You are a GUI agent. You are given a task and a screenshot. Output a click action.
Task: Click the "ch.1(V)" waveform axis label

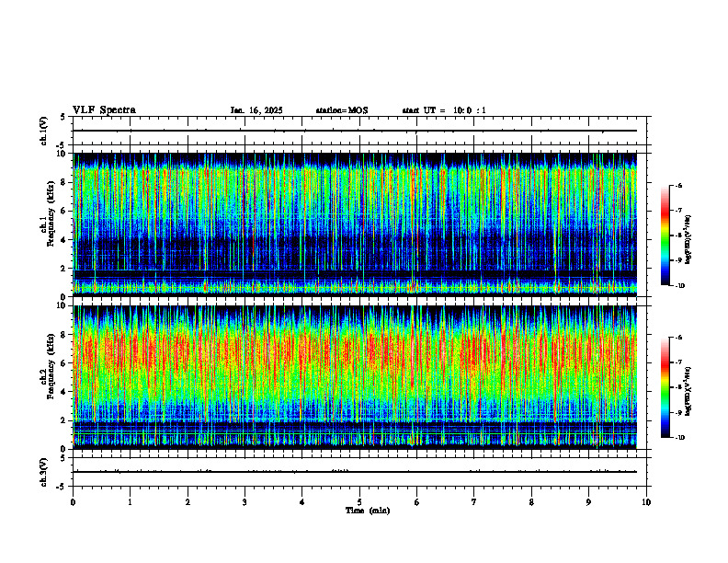click(44, 131)
